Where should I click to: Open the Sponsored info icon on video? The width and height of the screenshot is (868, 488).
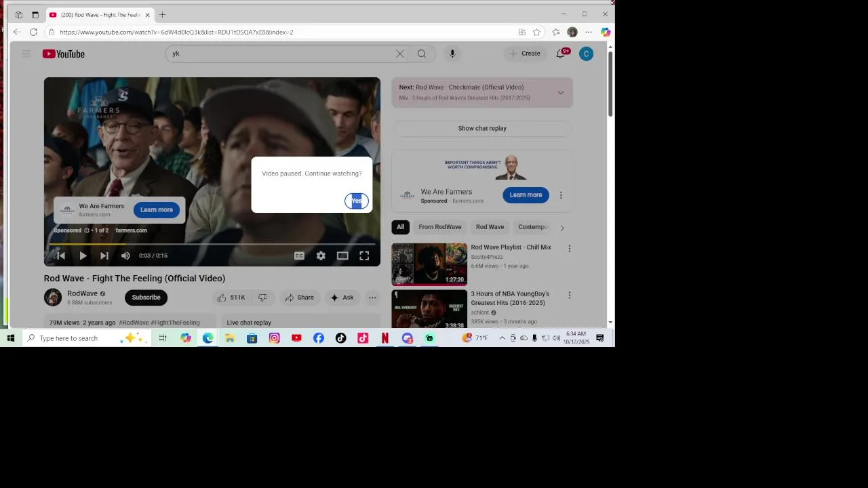[87, 230]
